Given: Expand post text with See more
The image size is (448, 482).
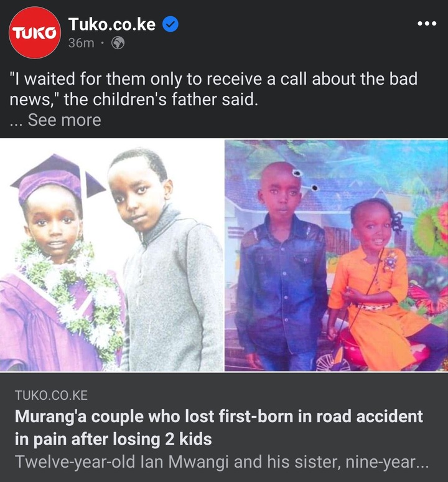Looking at the screenshot, I should (65, 120).
